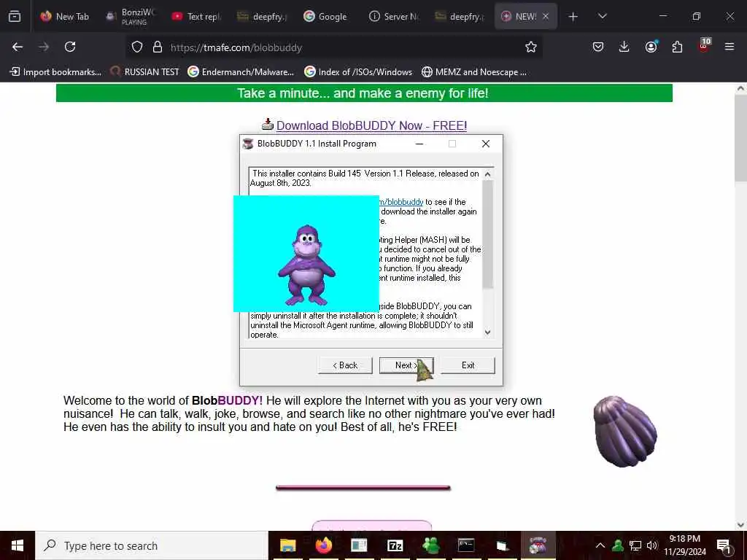
Task: Open File Explorer from taskbar
Action: 287,545
